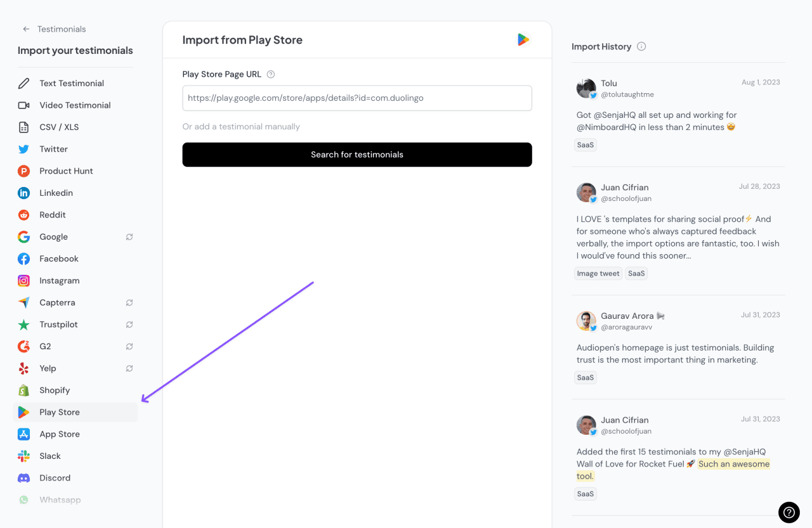Click the Product Hunt logo icon

[x=23, y=171]
